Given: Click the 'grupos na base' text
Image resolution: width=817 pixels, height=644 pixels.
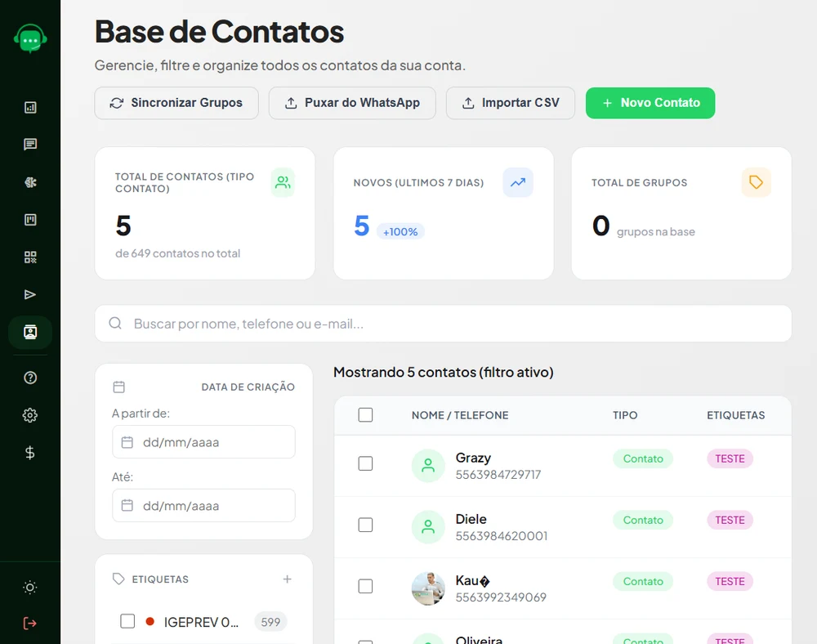Looking at the screenshot, I should [x=656, y=232].
